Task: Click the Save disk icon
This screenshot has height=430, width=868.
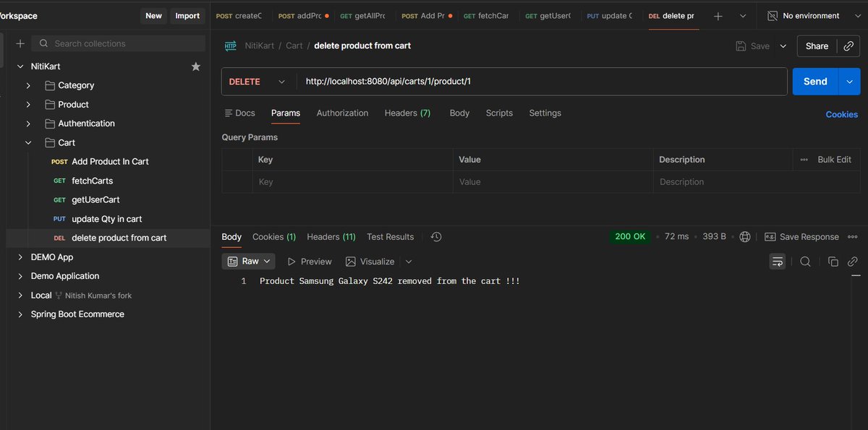Action: click(741, 46)
